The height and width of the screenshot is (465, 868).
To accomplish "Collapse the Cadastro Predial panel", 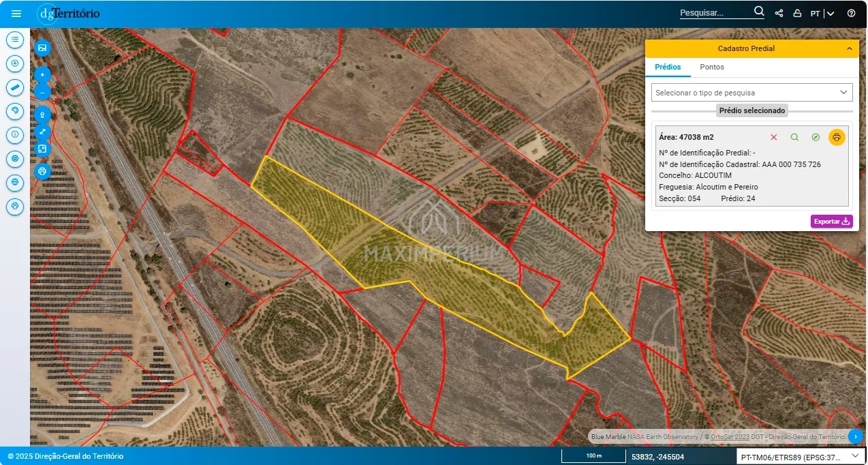I will point(849,49).
